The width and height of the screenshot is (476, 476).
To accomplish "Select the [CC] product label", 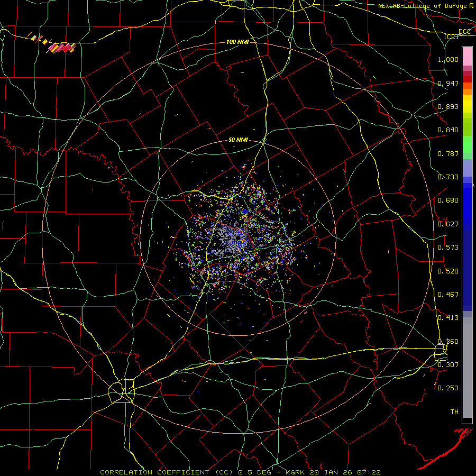I will (452, 36).
